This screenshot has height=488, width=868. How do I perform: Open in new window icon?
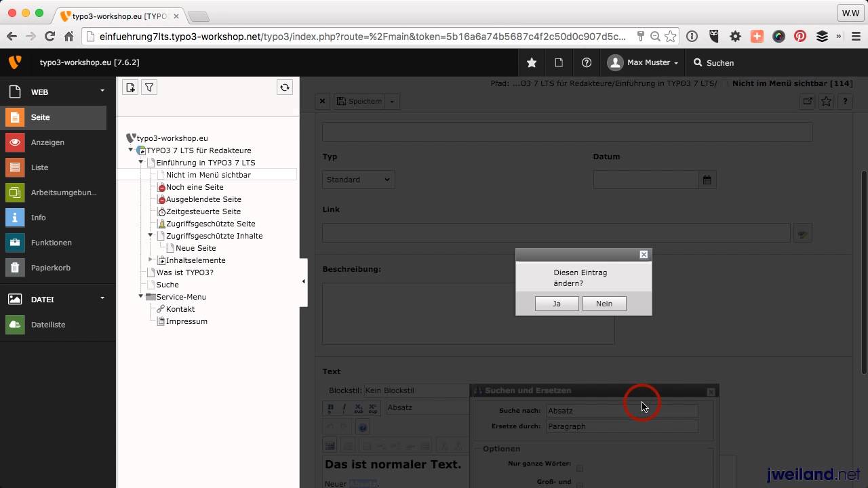808,101
